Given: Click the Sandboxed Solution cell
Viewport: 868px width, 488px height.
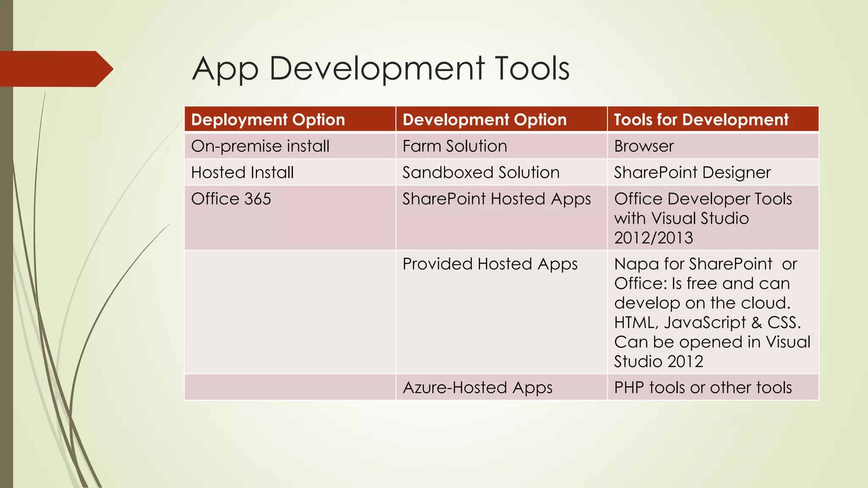Looking at the screenshot, I should pyautogui.click(x=481, y=172).
